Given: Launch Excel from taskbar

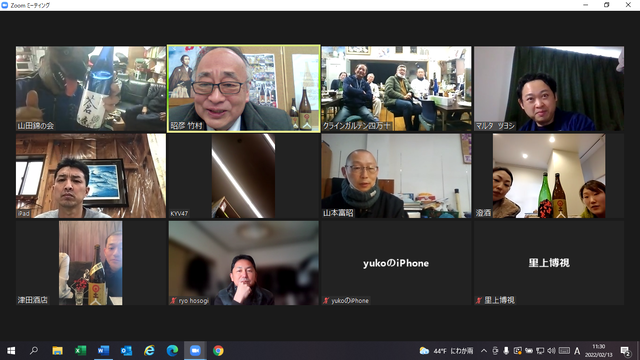Looking at the screenshot, I should coord(80,351).
